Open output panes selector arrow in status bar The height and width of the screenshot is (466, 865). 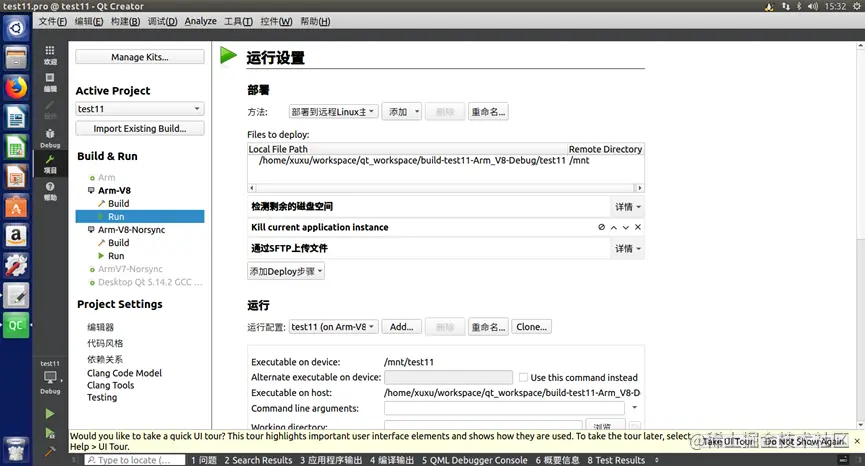point(656,460)
